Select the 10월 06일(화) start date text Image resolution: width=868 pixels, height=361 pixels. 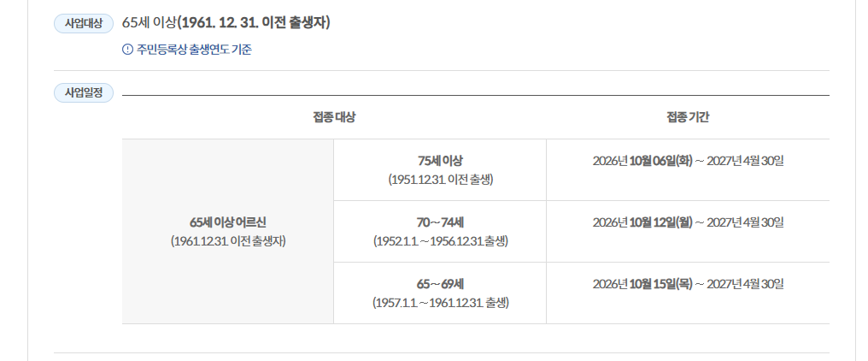click(x=661, y=162)
